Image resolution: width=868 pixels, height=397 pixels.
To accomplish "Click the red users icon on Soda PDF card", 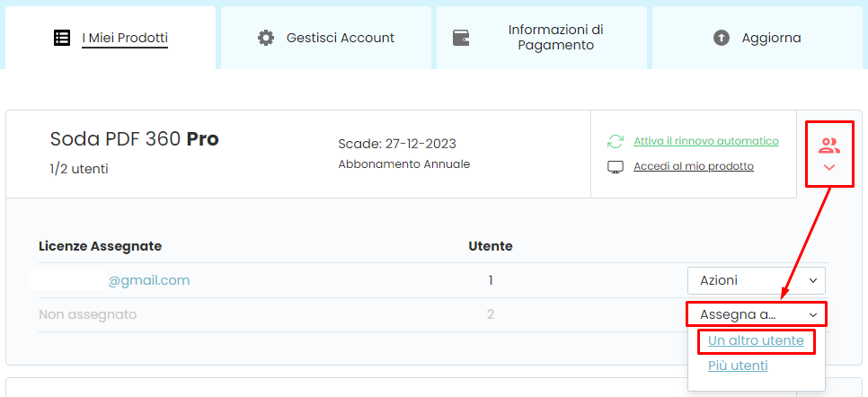I will coord(829,146).
